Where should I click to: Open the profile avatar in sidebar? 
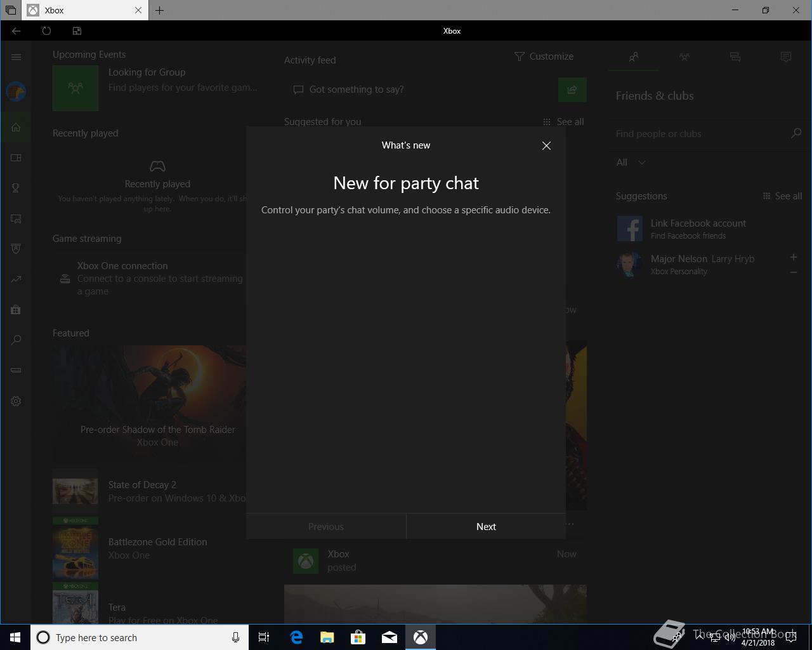click(x=16, y=91)
